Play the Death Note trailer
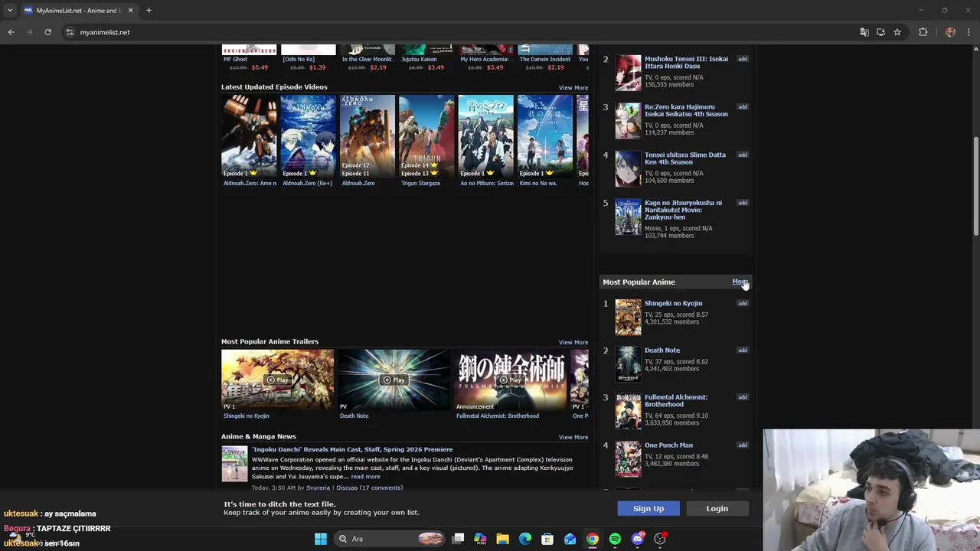 click(x=394, y=380)
